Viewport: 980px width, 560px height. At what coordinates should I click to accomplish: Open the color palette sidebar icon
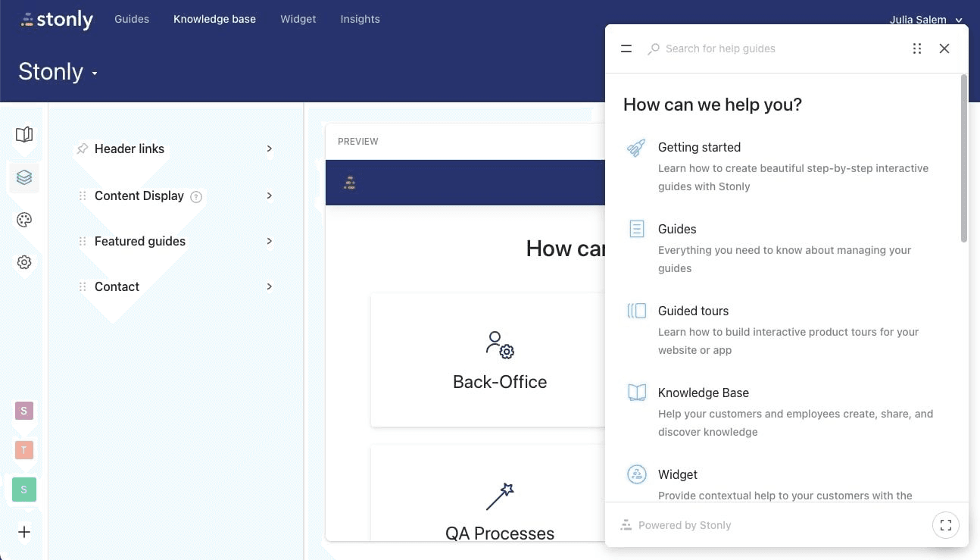pos(24,220)
